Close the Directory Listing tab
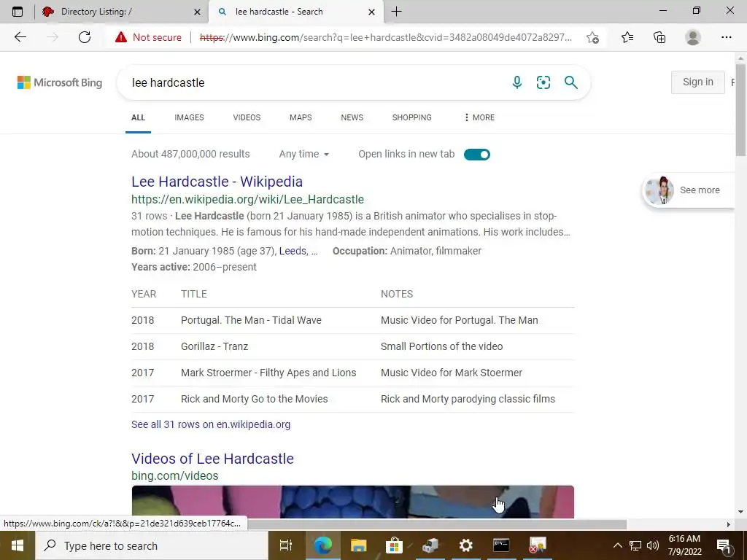This screenshot has width=747, height=560. click(197, 12)
